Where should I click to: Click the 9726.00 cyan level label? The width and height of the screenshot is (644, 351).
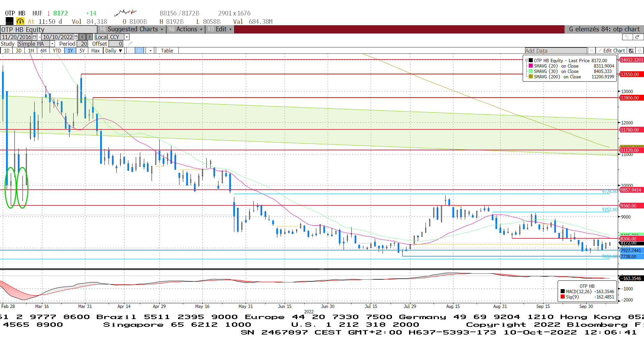click(610, 191)
